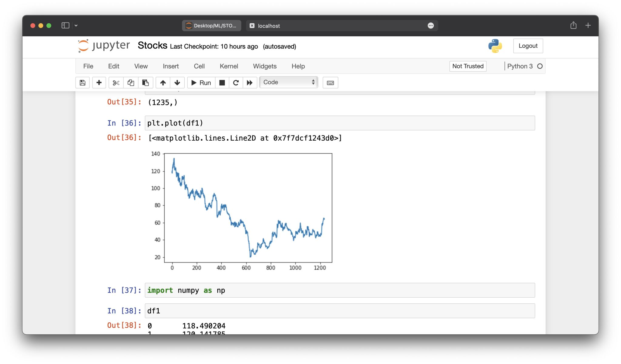Viewport: 621px width, 364px height.
Task: Interrupt the kernel with stop icon
Action: (222, 82)
